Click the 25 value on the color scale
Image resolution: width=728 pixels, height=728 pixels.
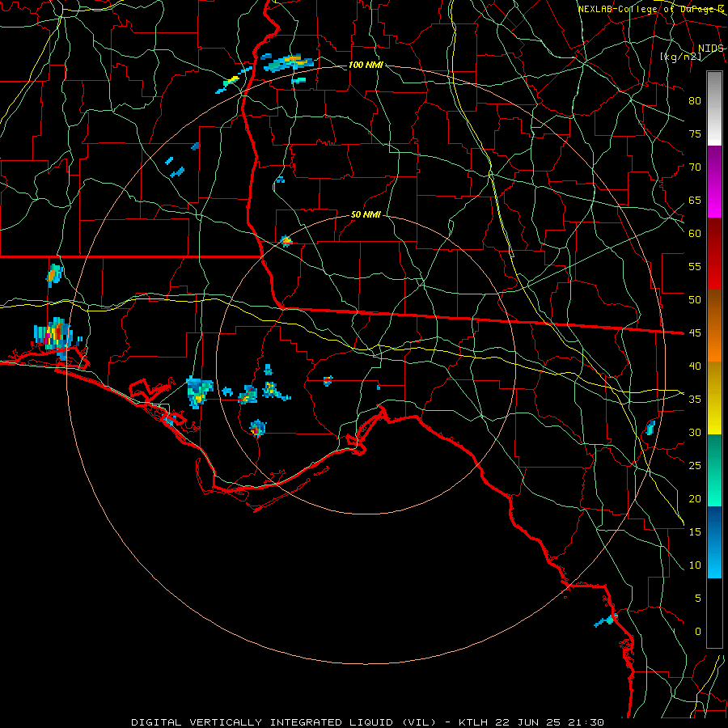(x=695, y=465)
